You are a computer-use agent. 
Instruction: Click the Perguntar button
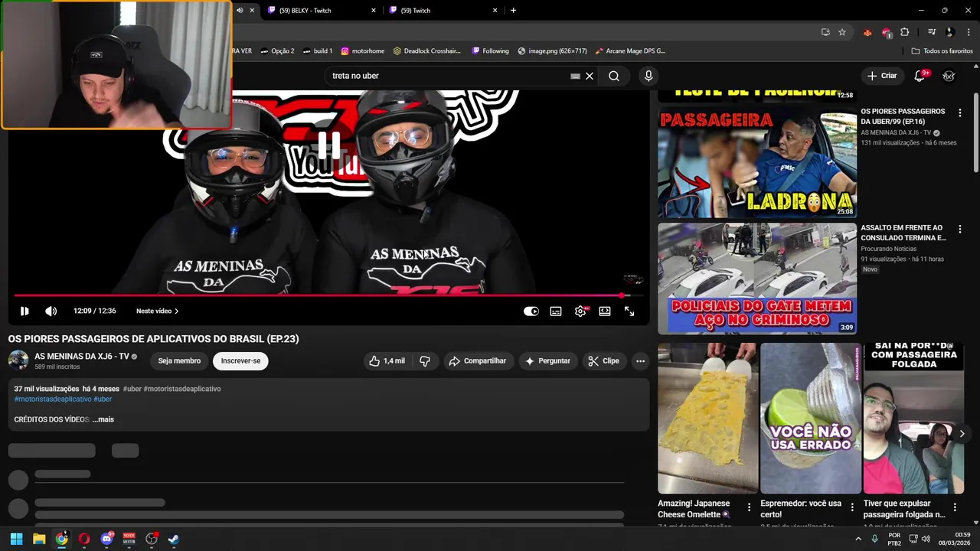[x=547, y=361]
